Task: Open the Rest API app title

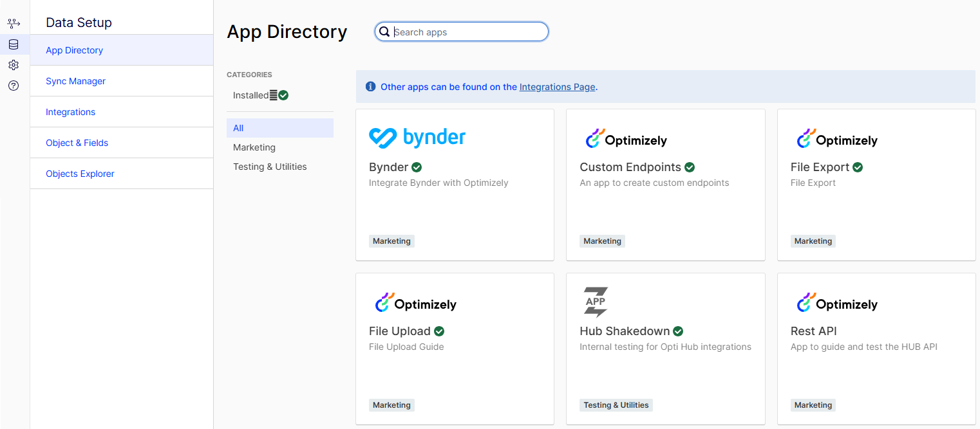Action: pyautogui.click(x=814, y=331)
